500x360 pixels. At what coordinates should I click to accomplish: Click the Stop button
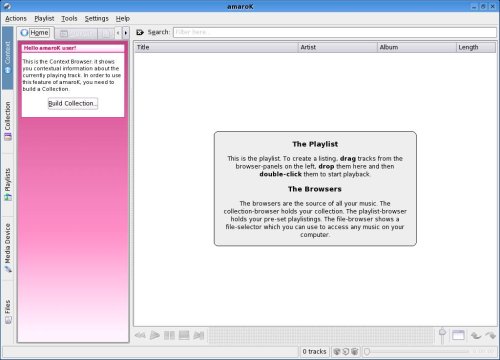point(184,335)
